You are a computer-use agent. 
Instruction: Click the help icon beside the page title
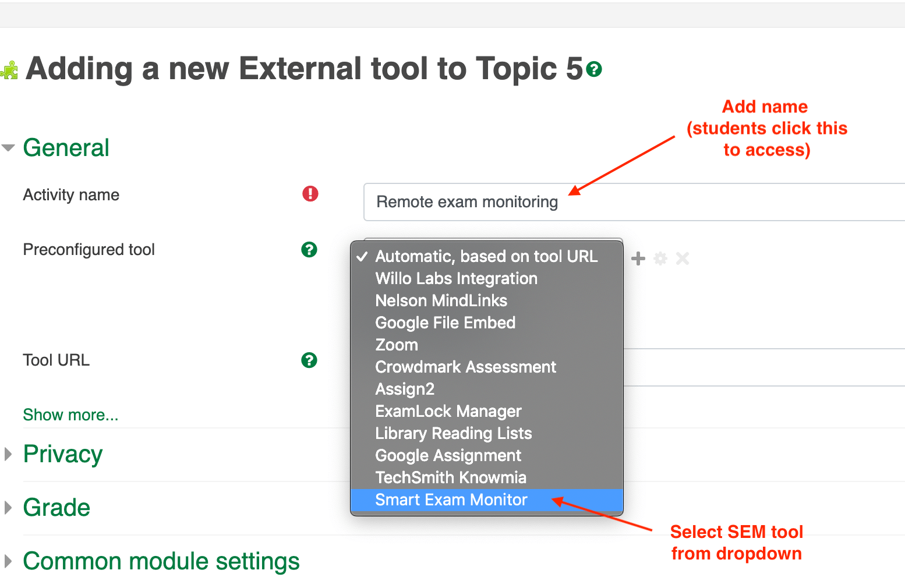(x=593, y=69)
